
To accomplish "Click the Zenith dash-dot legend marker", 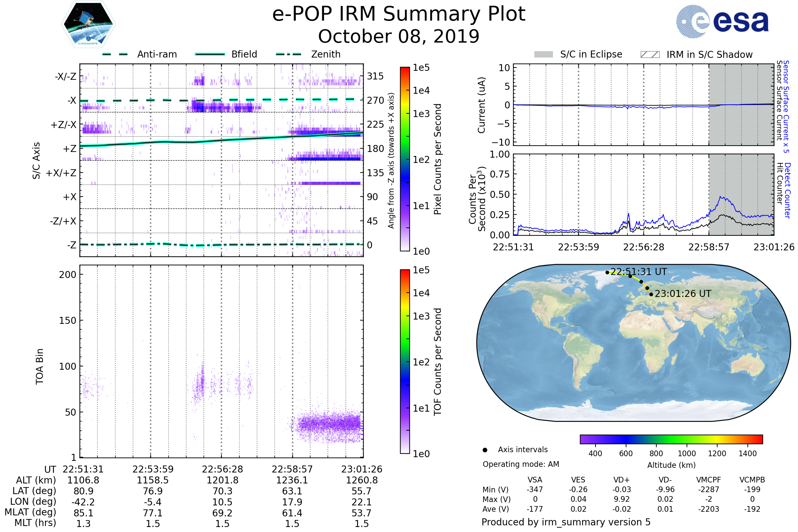I will [x=288, y=54].
